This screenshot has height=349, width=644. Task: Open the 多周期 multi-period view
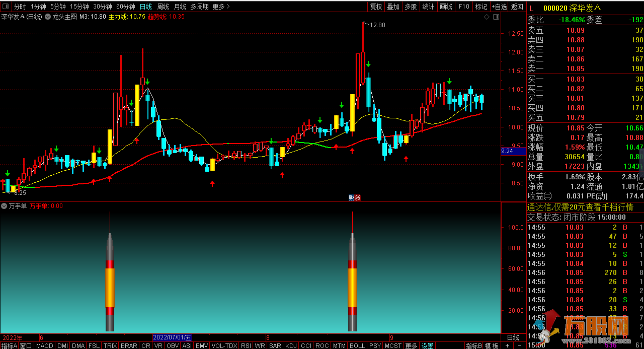pyautogui.click(x=200, y=7)
